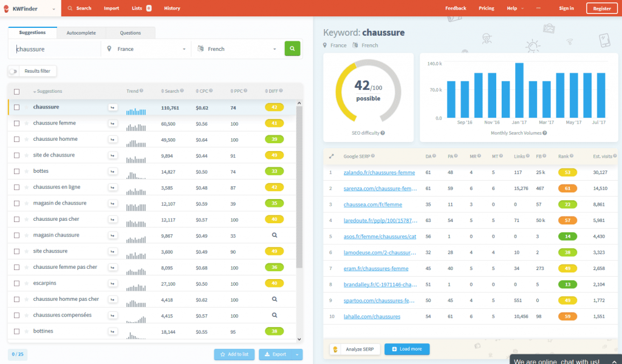This screenshot has width=622, height=364.
Task: Click the PPC column help icon
Action: pos(245,91)
